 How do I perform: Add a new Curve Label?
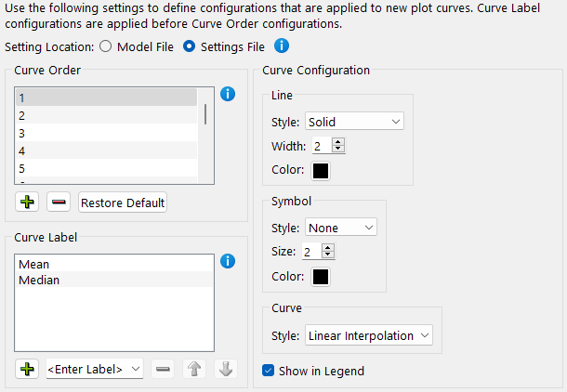click(27, 369)
